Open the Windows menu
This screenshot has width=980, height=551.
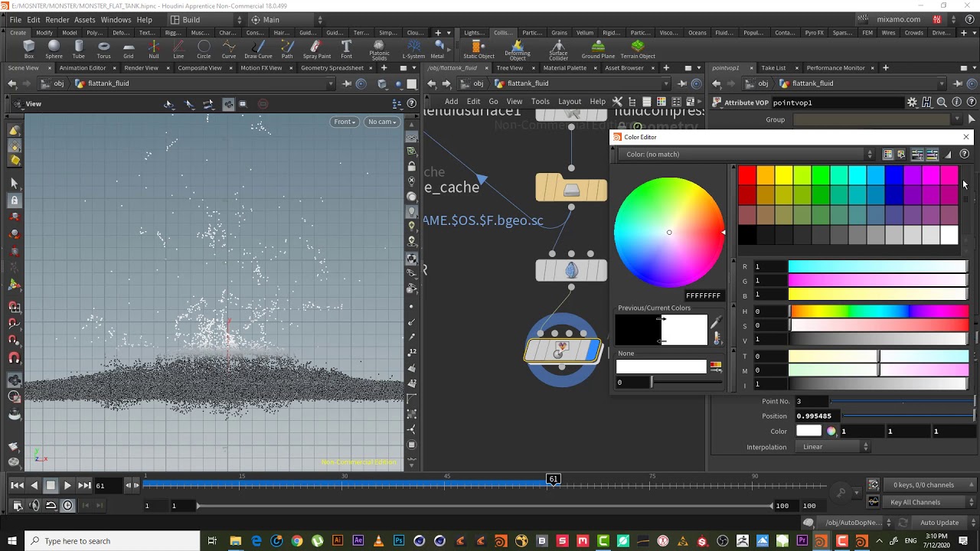click(116, 20)
